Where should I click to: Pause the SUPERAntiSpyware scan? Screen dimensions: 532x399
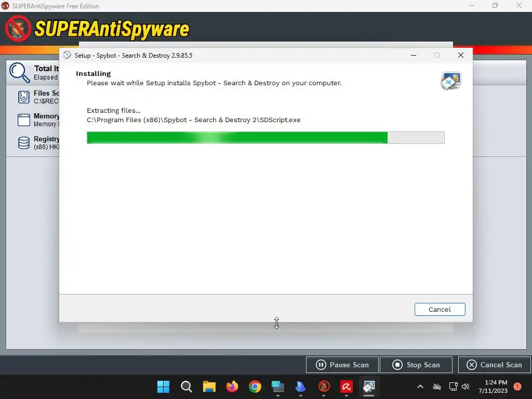[342, 365]
